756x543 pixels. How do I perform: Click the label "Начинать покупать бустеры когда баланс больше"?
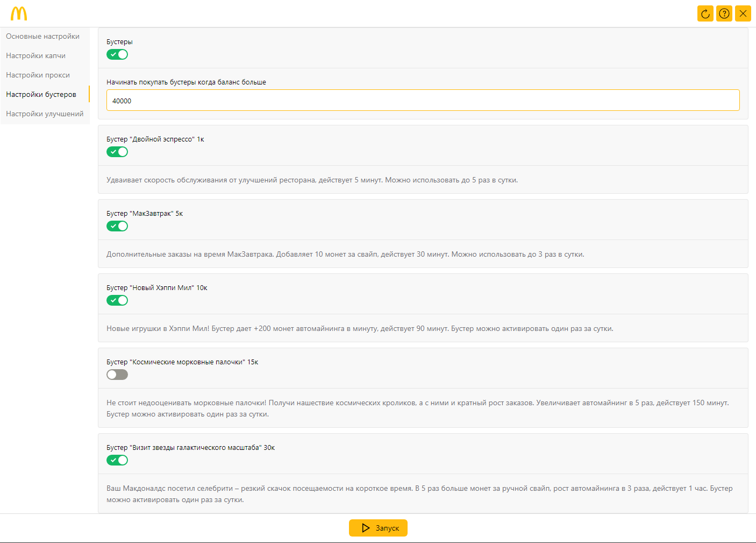[187, 82]
